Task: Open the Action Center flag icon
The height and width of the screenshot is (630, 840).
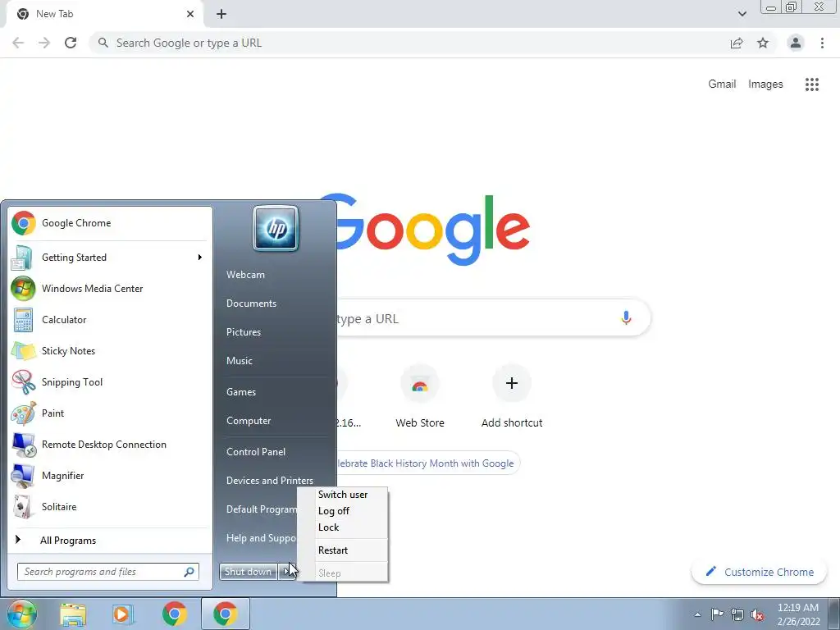Action: pyautogui.click(x=716, y=614)
